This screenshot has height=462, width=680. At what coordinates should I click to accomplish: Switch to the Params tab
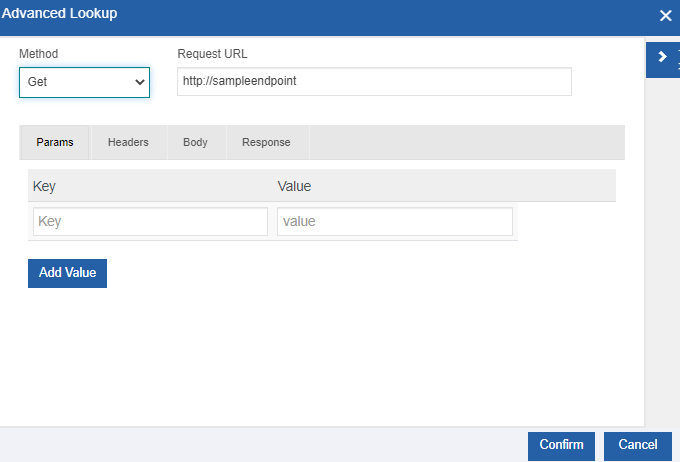(55, 142)
